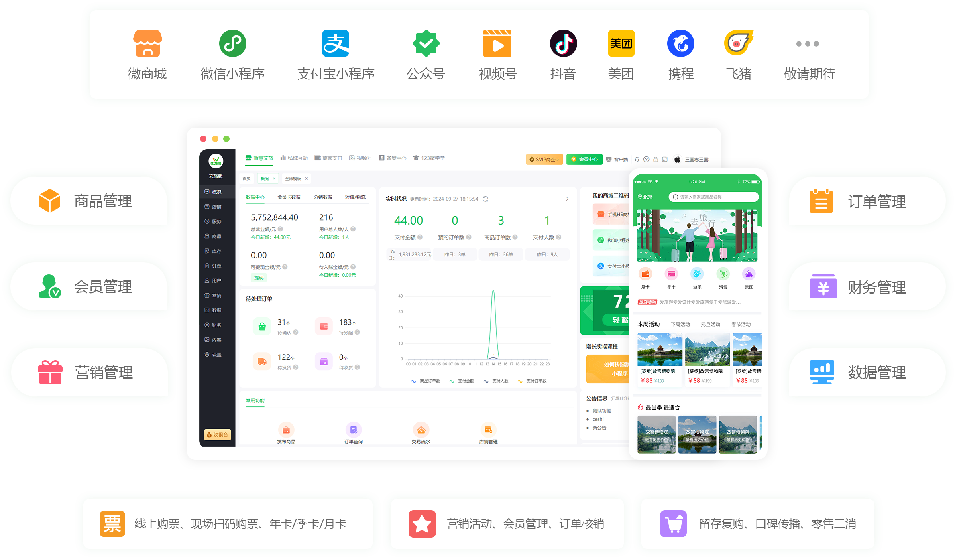Click the SVIP商企 button

(544, 159)
